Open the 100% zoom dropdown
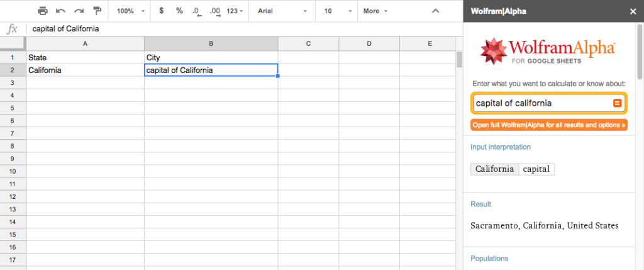 coord(131,11)
